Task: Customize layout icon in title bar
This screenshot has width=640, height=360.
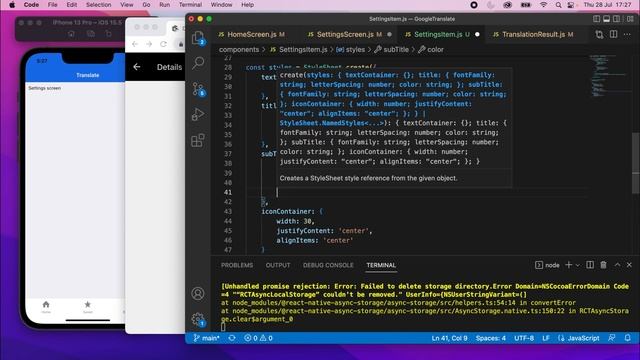Action: click(630, 19)
